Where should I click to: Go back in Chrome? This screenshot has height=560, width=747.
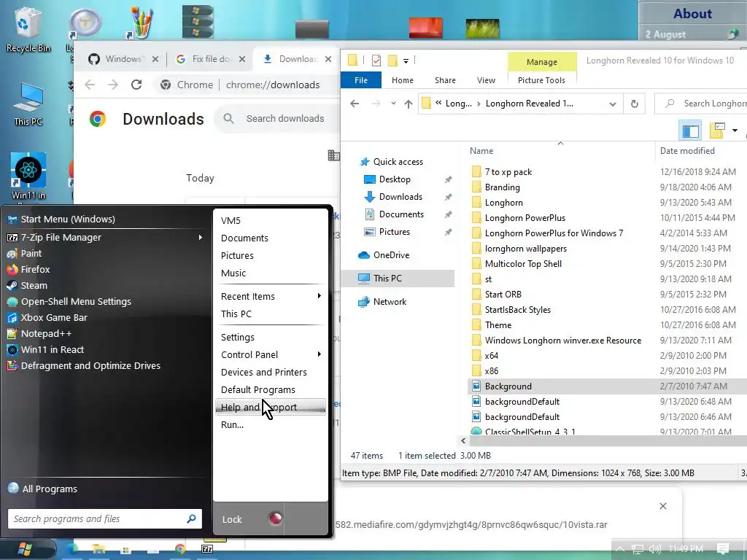tap(90, 85)
